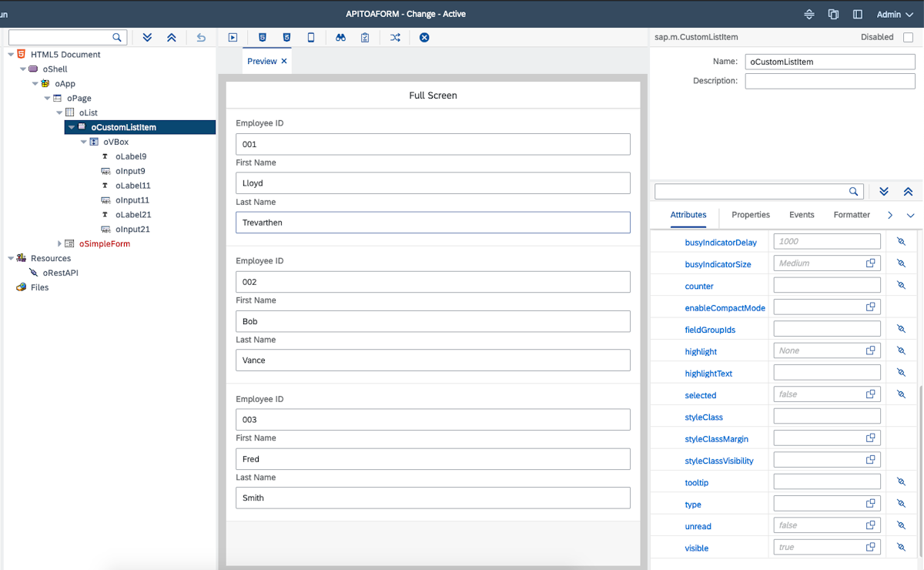Viewport: 924px width, 570px height.
Task: Collapse the HTML5 Document tree node
Action: click(x=11, y=55)
